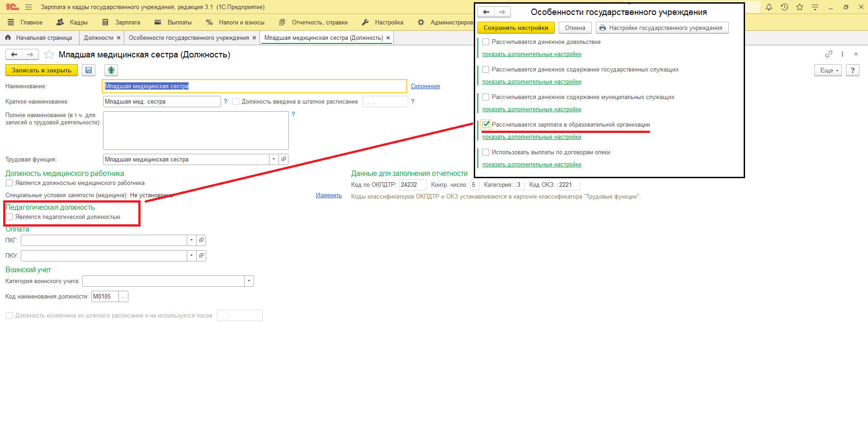Check Является педагогической должностью

coord(9,217)
